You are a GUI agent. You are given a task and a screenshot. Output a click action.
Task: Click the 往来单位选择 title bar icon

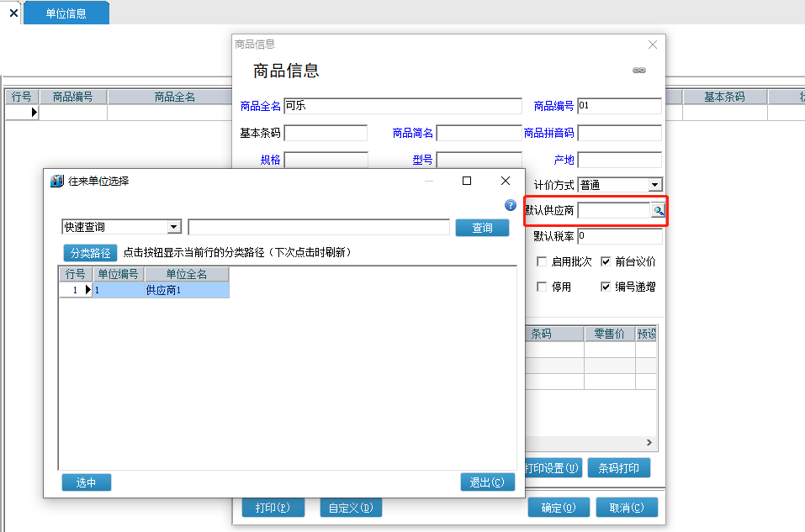point(56,180)
